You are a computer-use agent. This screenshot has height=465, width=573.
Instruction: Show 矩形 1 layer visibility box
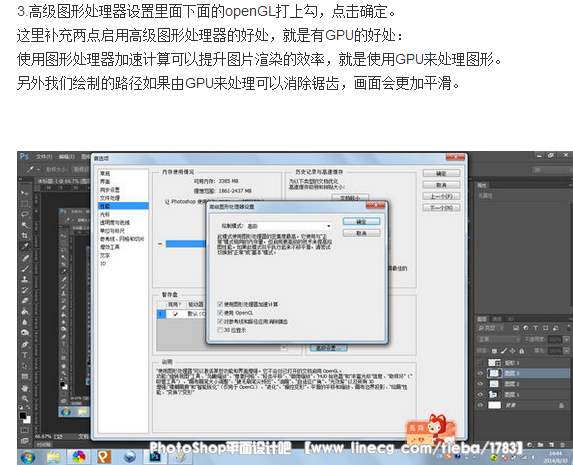pyautogui.click(x=480, y=362)
